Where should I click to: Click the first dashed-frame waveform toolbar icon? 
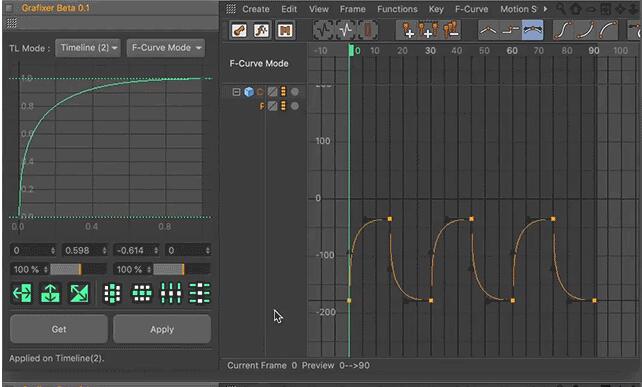tap(324, 30)
